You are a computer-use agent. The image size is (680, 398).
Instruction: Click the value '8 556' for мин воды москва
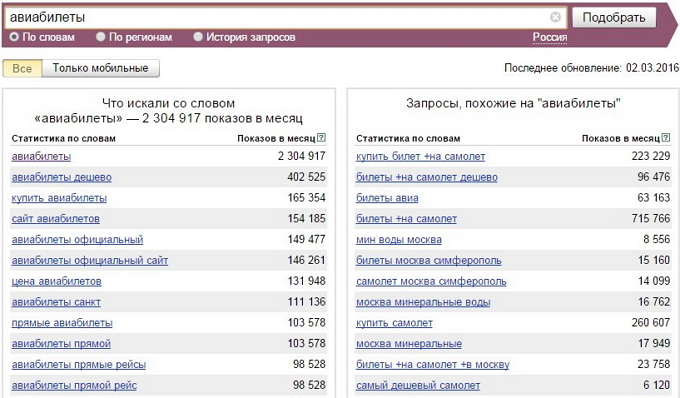click(x=657, y=239)
